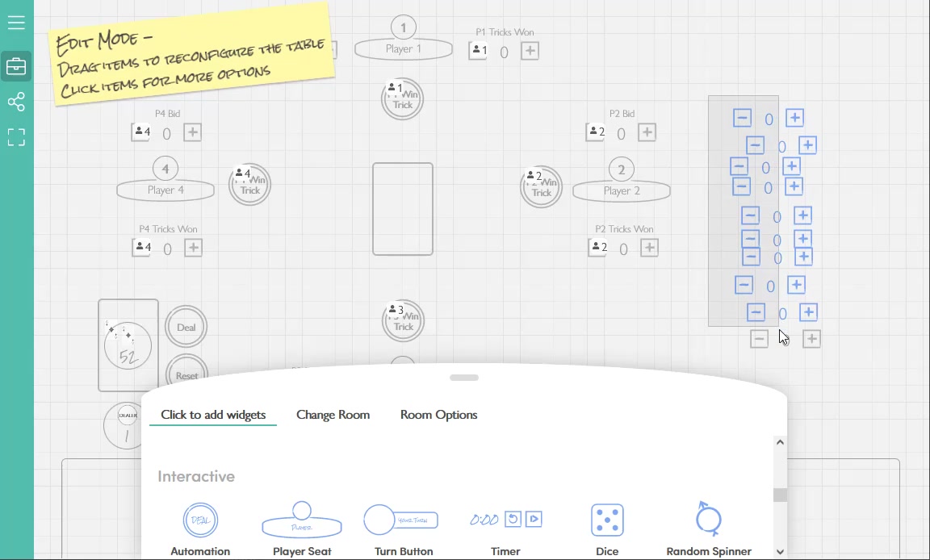Switch to the Change Room tab
This screenshot has width=930, height=560.
(x=333, y=415)
